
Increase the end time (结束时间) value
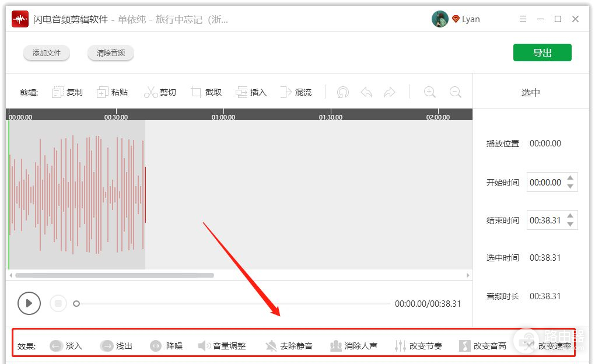click(x=570, y=216)
